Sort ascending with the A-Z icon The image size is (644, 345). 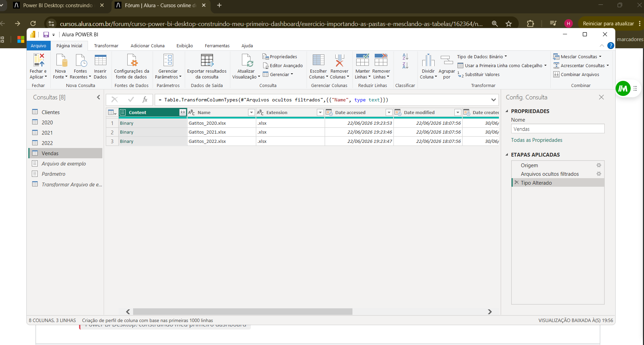pyautogui.click(x=405, y=57)
